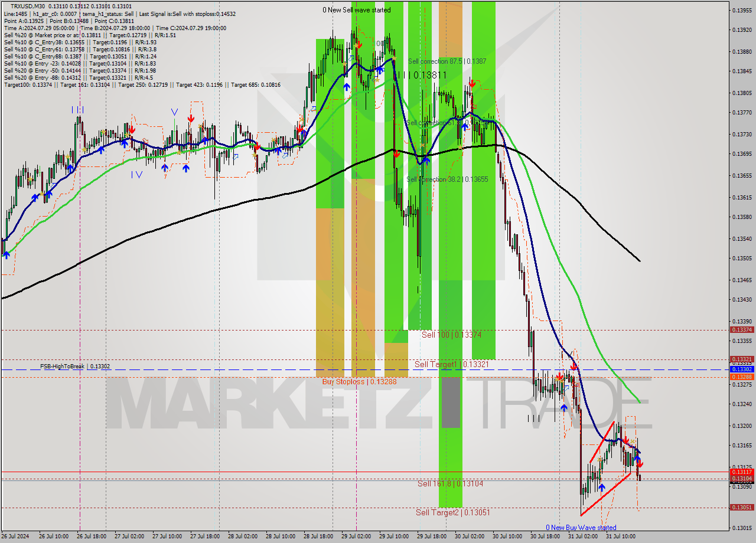Image resolution: width=756 pixels, height=543 pixels.
Task: Click the red 0.13051 price tag
Action: click(742, 508)
